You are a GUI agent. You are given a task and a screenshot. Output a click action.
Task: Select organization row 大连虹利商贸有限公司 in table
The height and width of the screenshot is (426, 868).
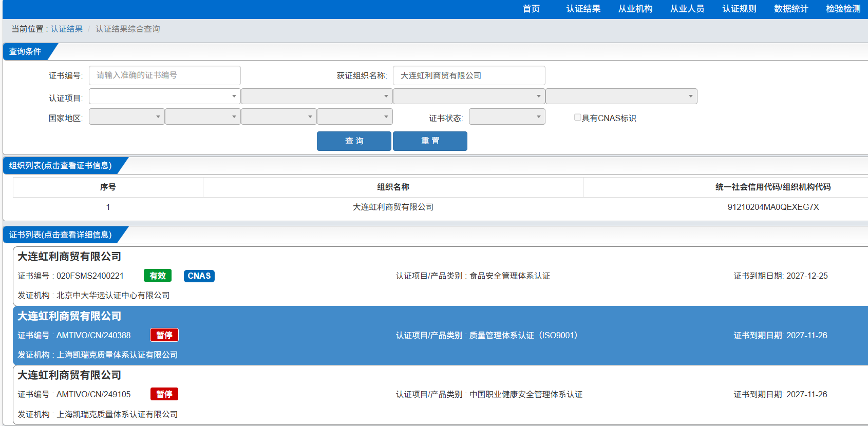pos(393,207)
